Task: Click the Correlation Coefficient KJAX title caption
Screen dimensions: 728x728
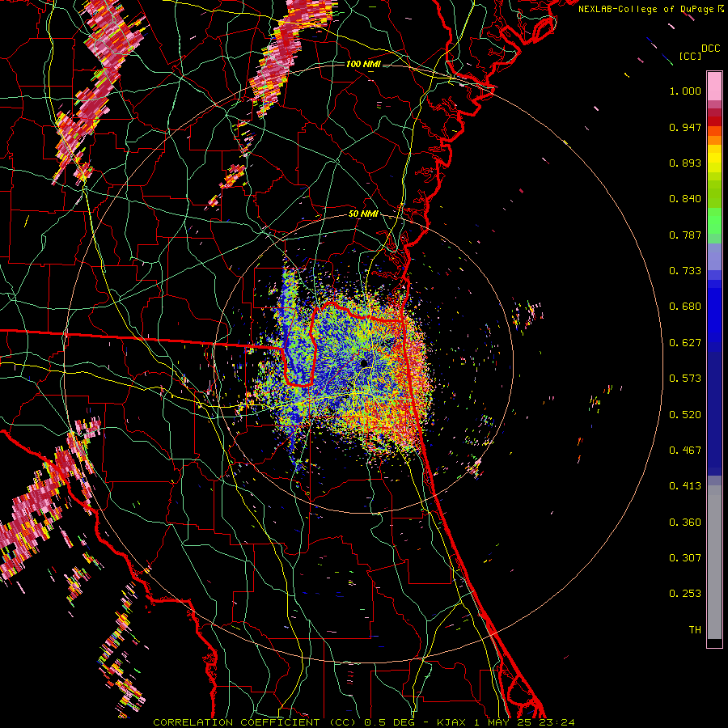Action: [x=364, y=722]
